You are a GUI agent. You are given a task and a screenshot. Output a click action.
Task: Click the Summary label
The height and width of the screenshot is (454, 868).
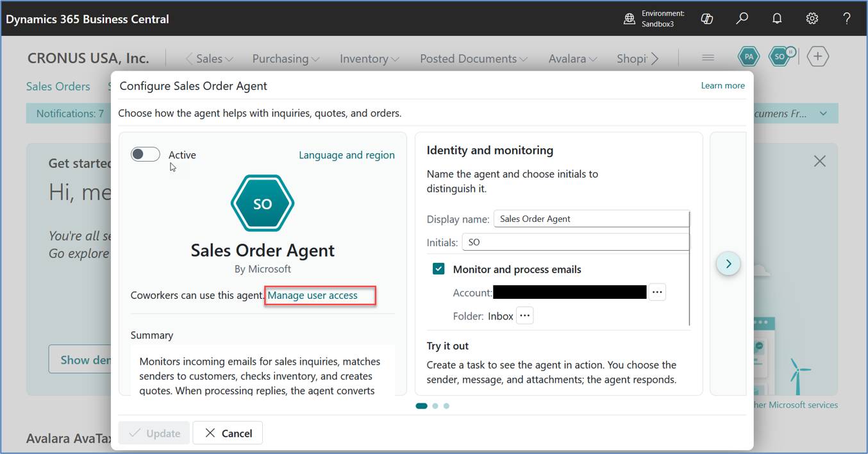pos(152,335)
